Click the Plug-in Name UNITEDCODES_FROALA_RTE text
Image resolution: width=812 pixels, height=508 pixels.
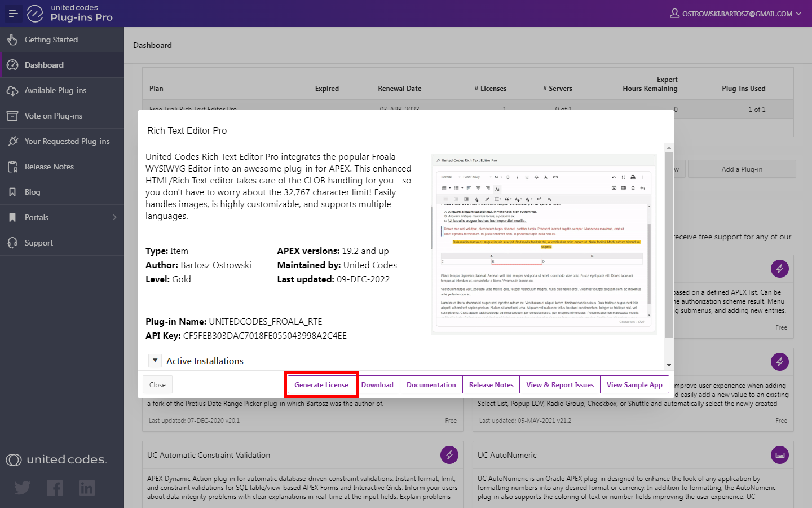pyautogui.click(x=266, y=322)
